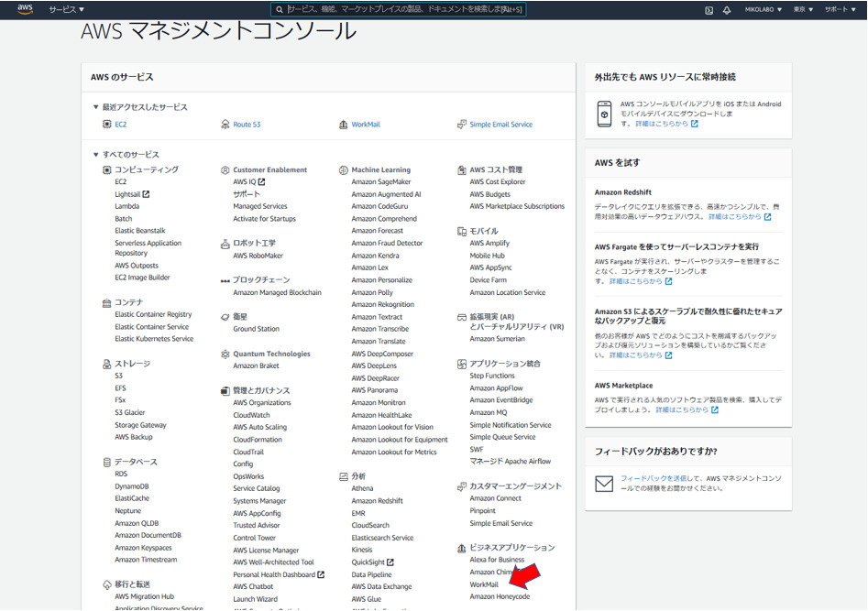Click the Route 53 icon in recent services
The width and height of the screenshot is (868, 611).
(225, 124)
